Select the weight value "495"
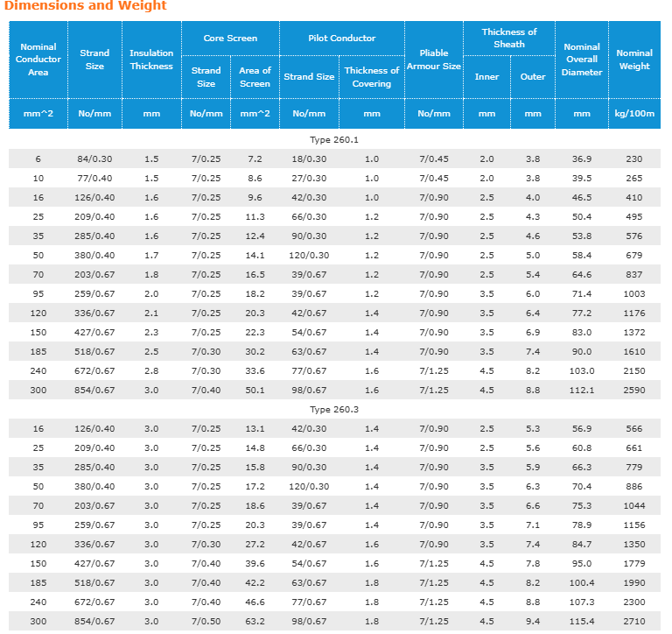The width and height of the screenshot is (672, 634). (634, 217)
